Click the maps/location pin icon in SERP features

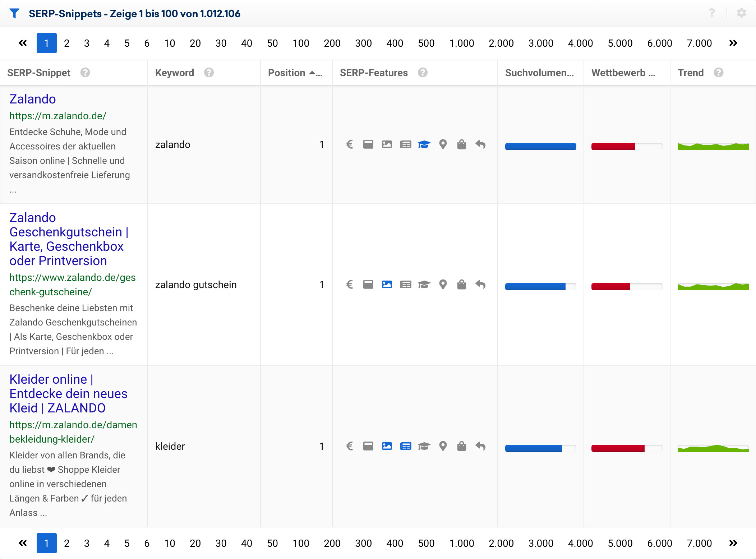click(443, 144)
